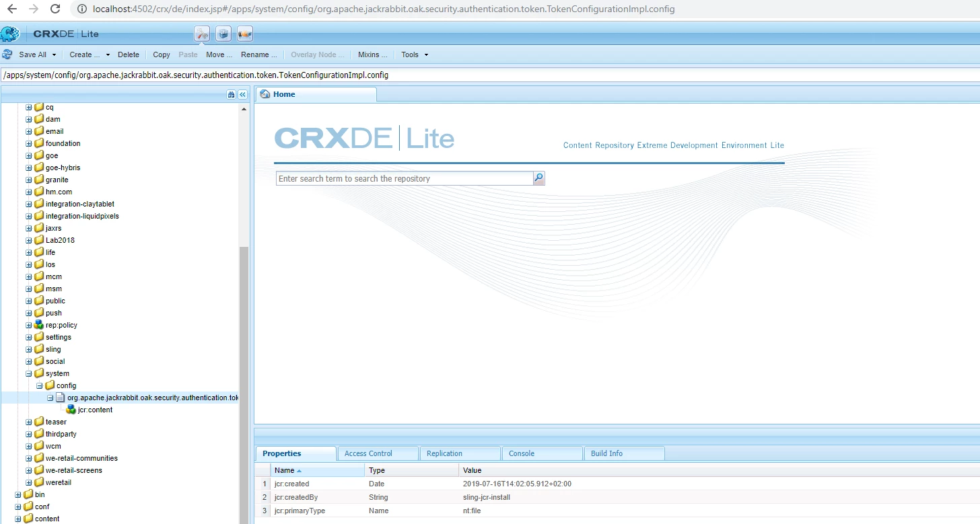
Task: Select the integration-claytablet tree node
Action: point(79,204)
